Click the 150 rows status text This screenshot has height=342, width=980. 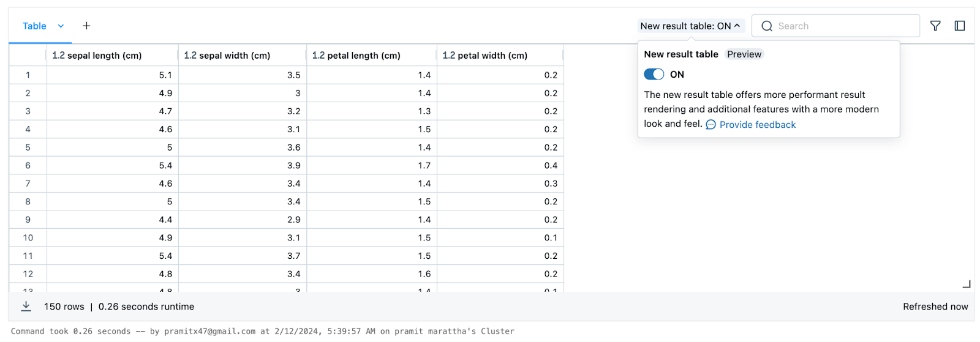pos(64,307)
